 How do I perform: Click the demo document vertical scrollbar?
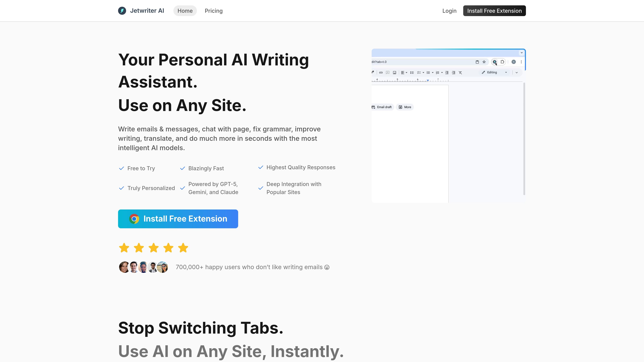pyautogui.click(x=524, y=139)
